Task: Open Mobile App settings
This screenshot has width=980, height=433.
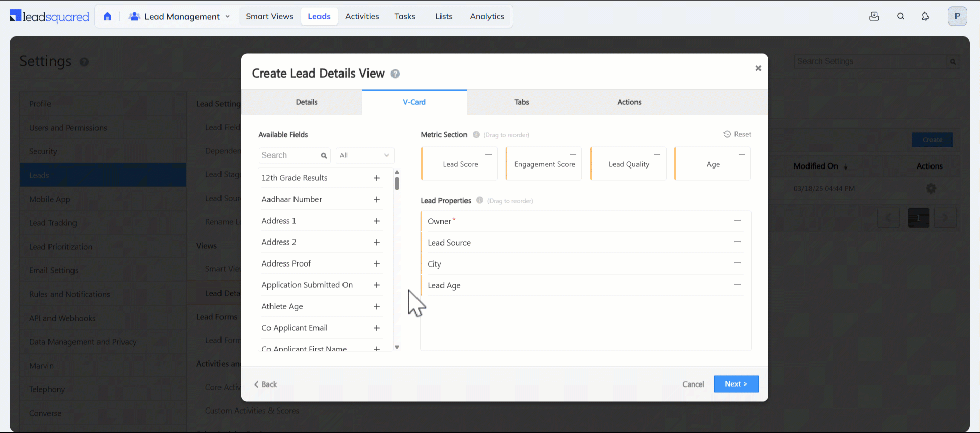Action: [x=103, y=199]
